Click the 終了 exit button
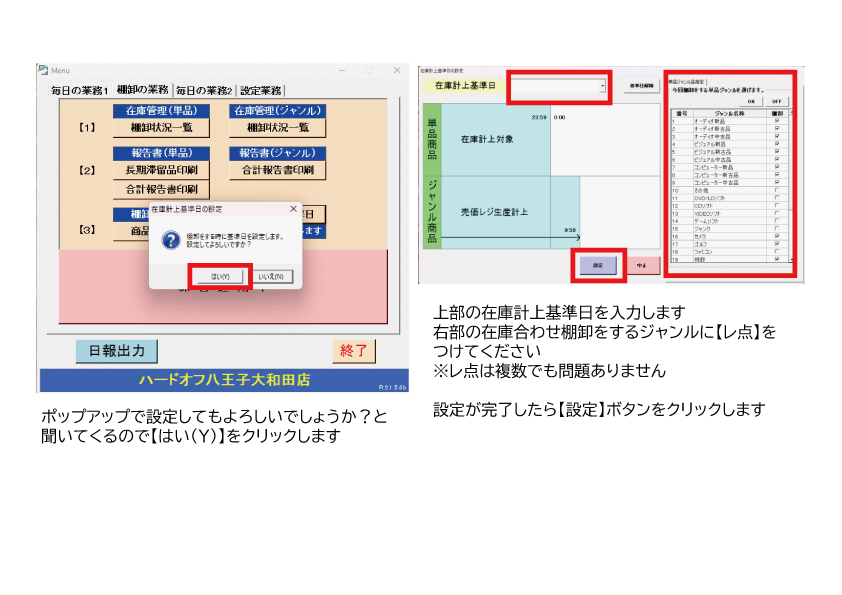 pyautogui.click(x=354, y=351)
